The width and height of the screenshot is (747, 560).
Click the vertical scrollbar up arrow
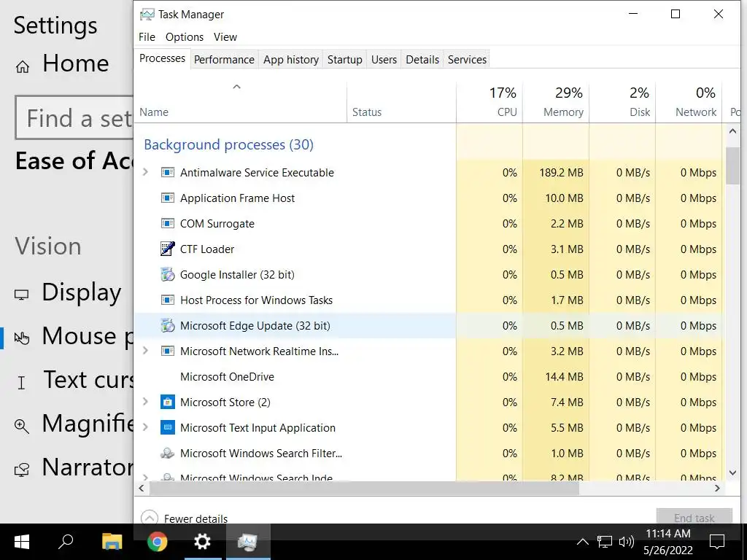(x=732, y=131)
